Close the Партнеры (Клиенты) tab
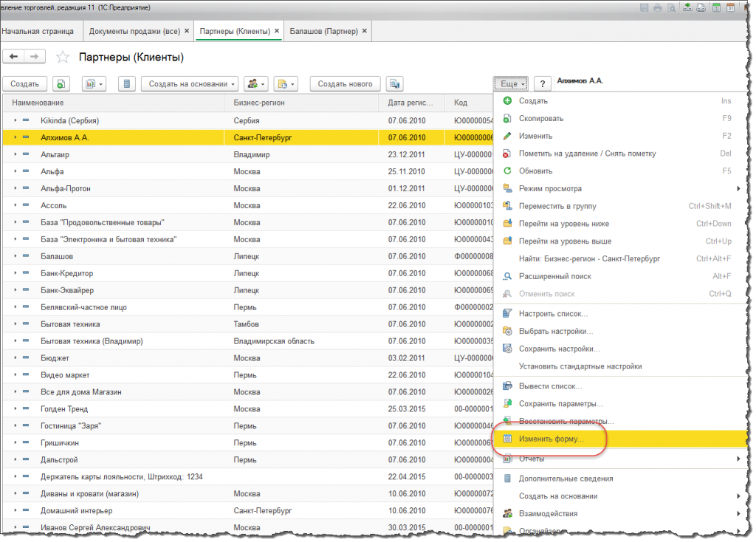This screenshot has width=756, height=542. (x=277, y=31)
